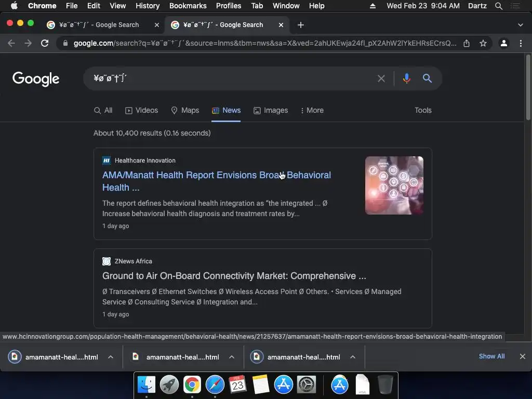Screen dimensions: 532x399
Task: Open Trash from the Dock
Action: tap(385, 384)
